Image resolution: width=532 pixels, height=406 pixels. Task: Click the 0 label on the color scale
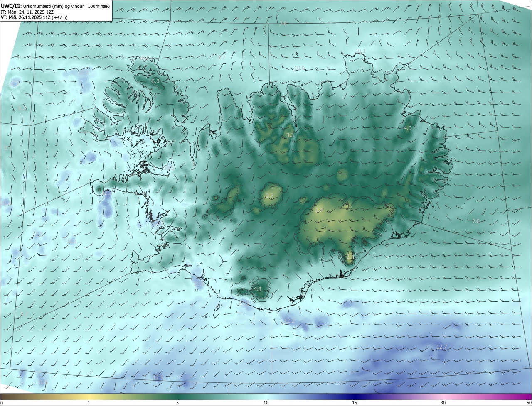pyautogui.click(x=2, y=403)
